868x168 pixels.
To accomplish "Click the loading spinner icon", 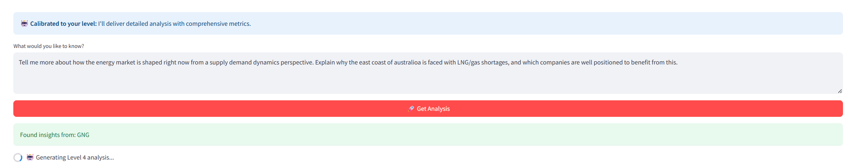I will 18,158.
